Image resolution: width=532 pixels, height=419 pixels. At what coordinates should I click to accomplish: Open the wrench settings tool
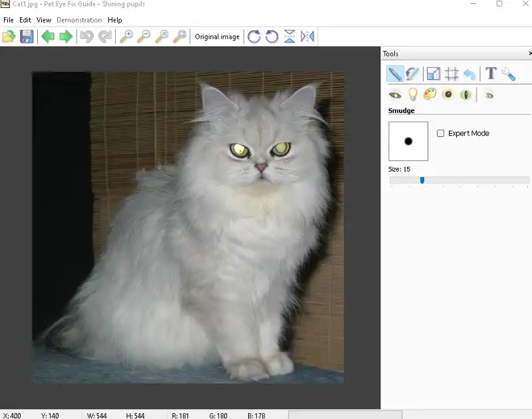coord(509,74)
